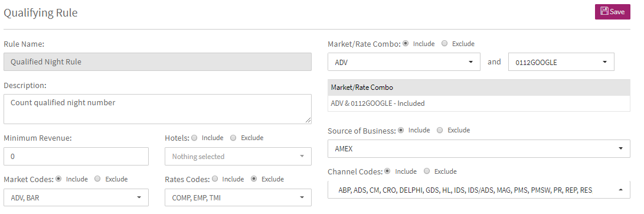Open the 'COMP, EMP, TMI' Rates Codes dropdown
The height and width of the screenshot is (214, 644).
[238, 197]
